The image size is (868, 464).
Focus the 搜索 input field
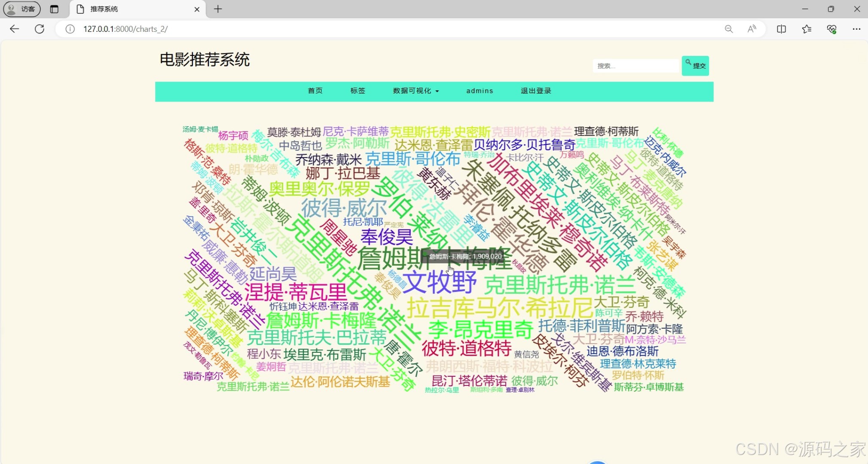click(x=635, y=66)
